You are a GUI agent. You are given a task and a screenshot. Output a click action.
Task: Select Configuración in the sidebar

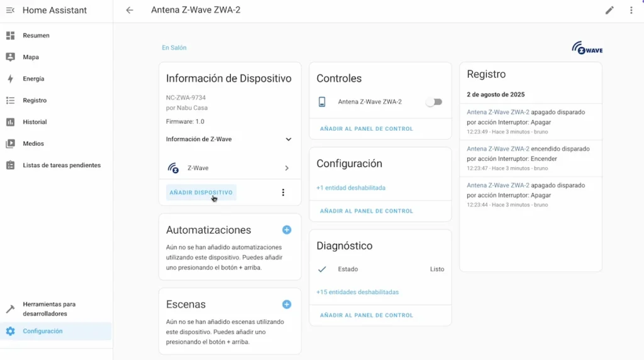[56, 331]
